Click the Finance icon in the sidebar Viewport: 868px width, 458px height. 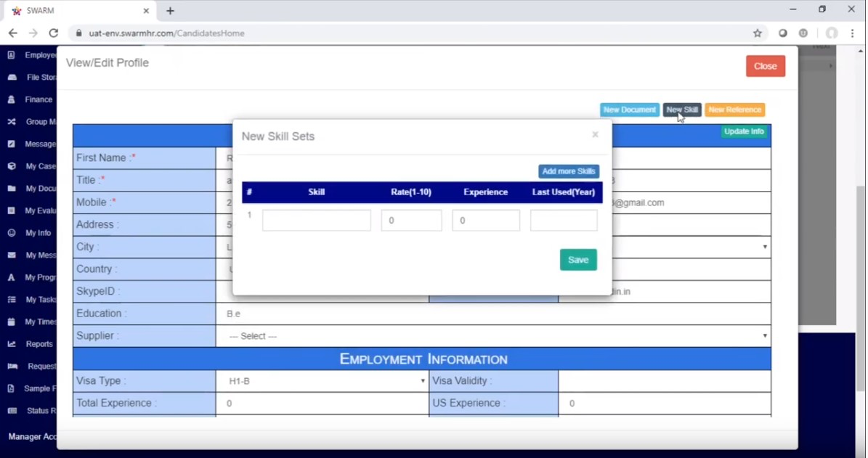11,99
